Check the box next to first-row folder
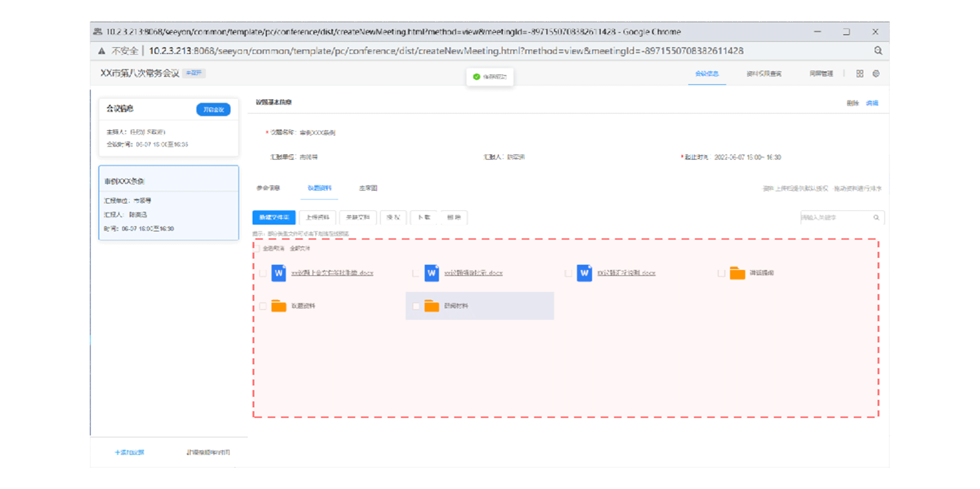This screenshot has width=980, height=489. [721, 273]
